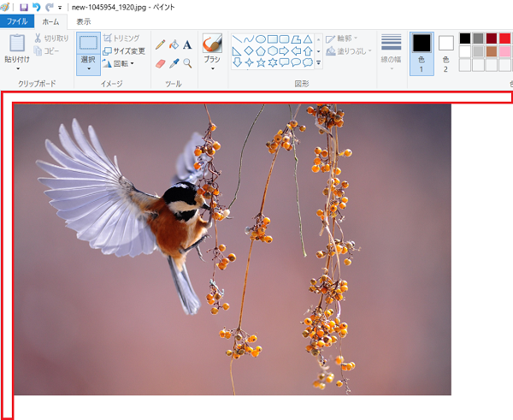The height and width of the screenshot is (420, 513).
Task: Select 色 1 foreground color box
Action: coord(422,54)
